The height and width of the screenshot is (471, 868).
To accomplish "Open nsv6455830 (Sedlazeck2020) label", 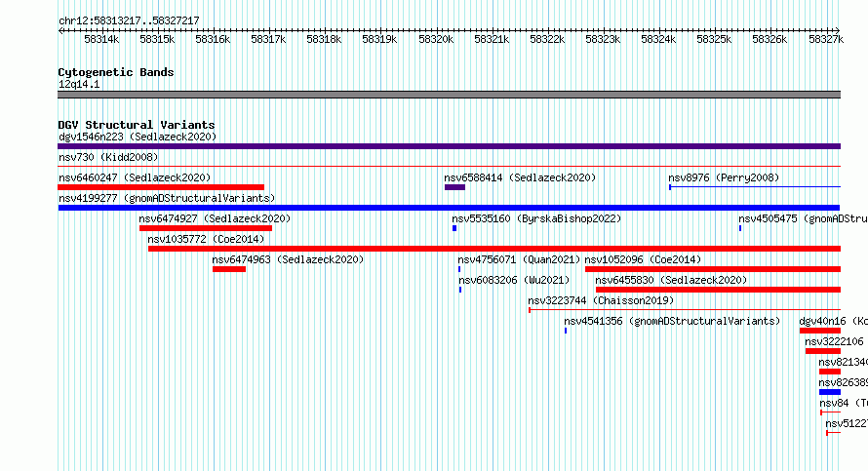I will tap(671, 280).
